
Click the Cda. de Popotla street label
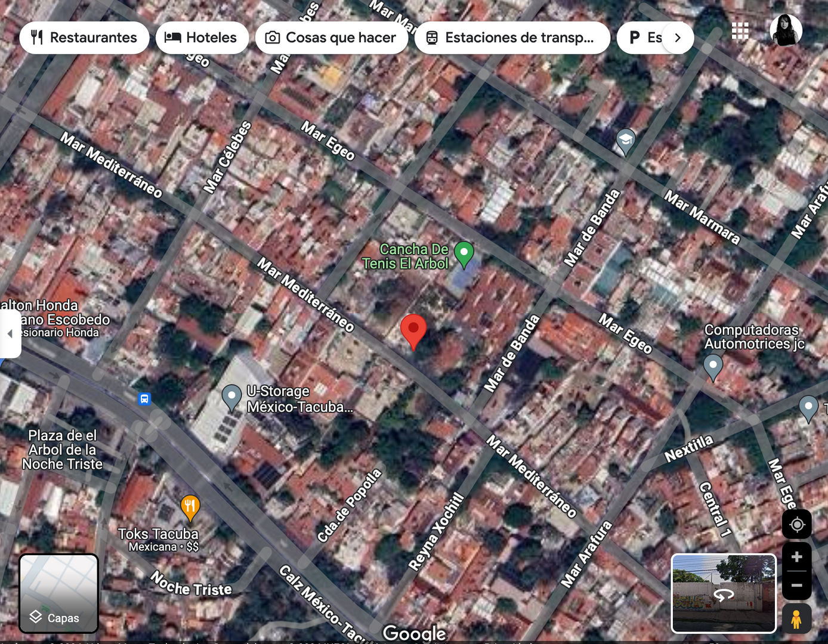tap(349, 506)
